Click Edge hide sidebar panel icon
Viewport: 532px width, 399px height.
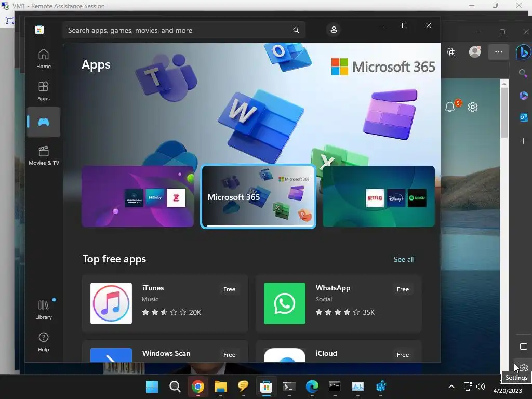(x=524, y=347)
